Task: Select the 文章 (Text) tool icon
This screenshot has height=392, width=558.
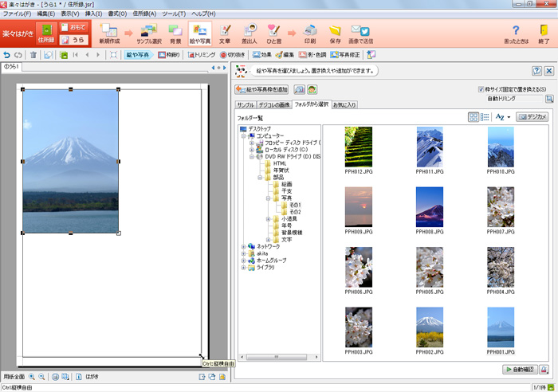Action: click(225, 33)
